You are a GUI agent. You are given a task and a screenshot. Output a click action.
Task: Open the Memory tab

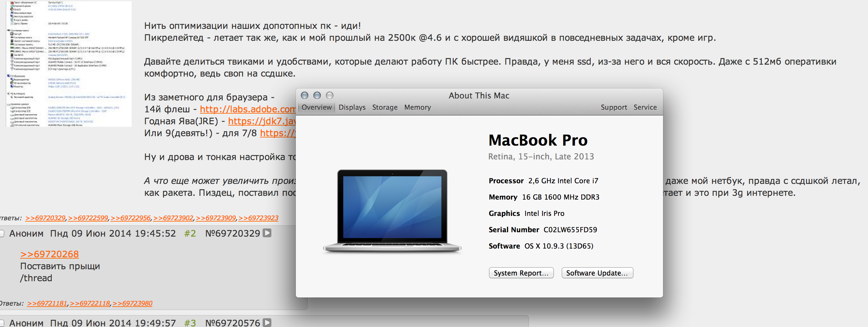click(x=417, y=107)
